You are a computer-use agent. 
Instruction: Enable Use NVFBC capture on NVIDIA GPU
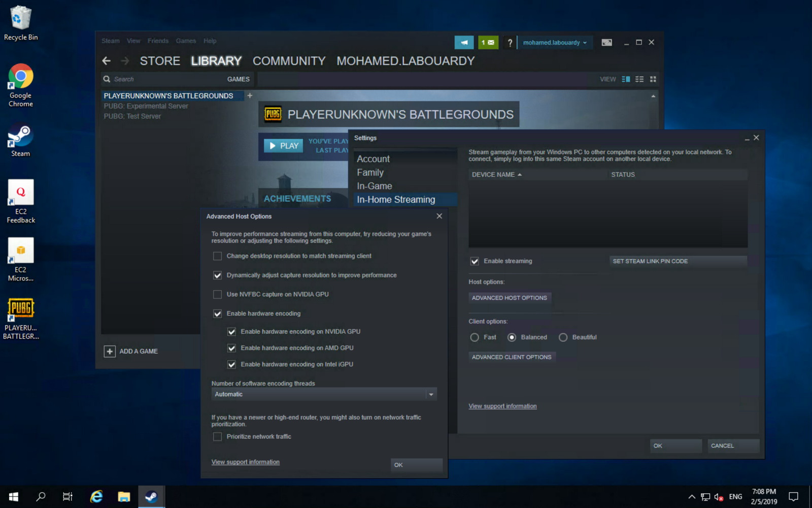point(218,295)
